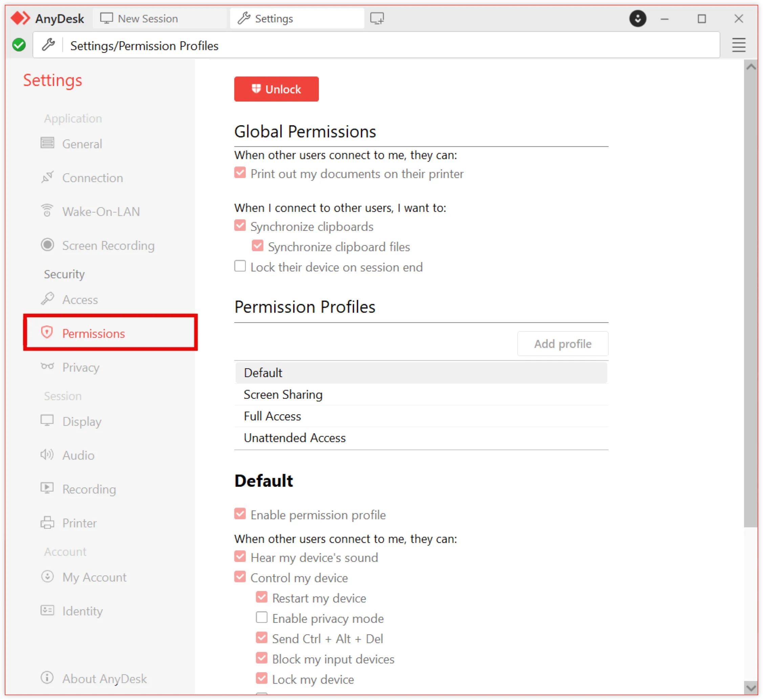Open Privacy settings in the sidebar

80,367
